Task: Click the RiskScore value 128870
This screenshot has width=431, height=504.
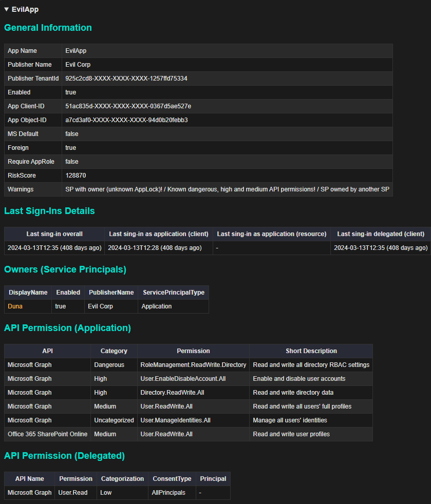Action: 76,176
